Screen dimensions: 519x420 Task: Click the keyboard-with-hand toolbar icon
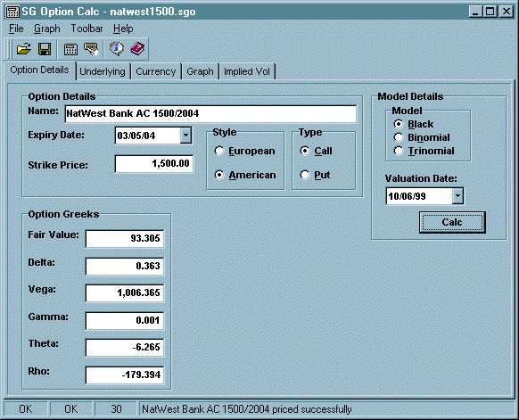91,49
